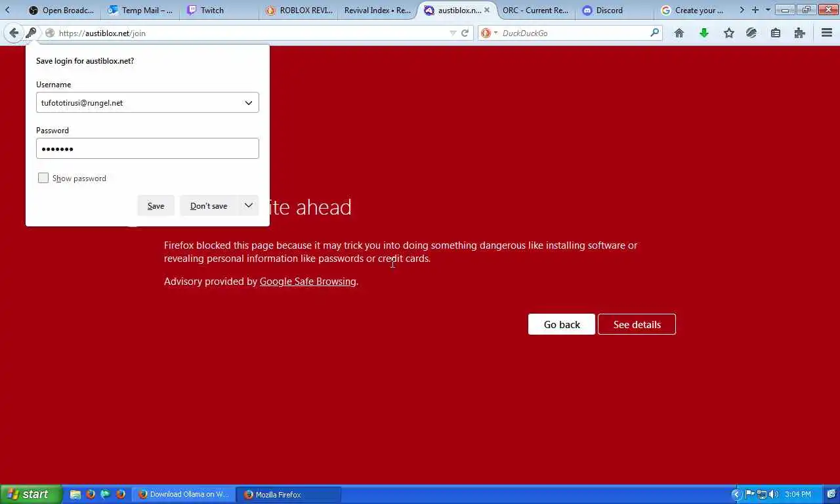Switch to the Discord tab
The height and width of the screenshot is (504, 840).
614,10
